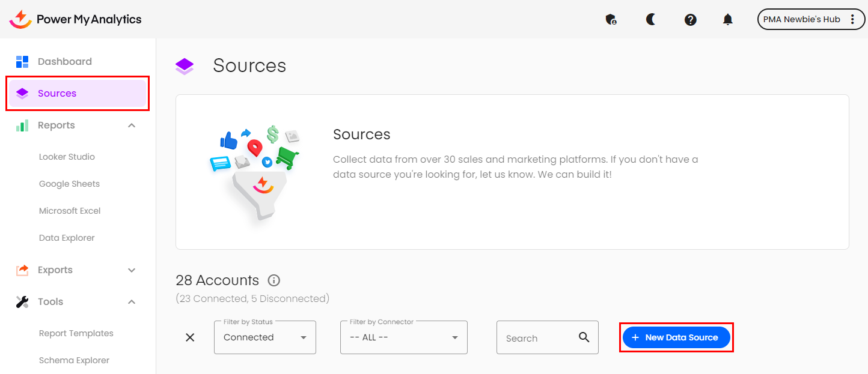Clear filters with the X icon
Image resolution: width=868 pixels, height=374 pixels.
(x=190, y=337)
